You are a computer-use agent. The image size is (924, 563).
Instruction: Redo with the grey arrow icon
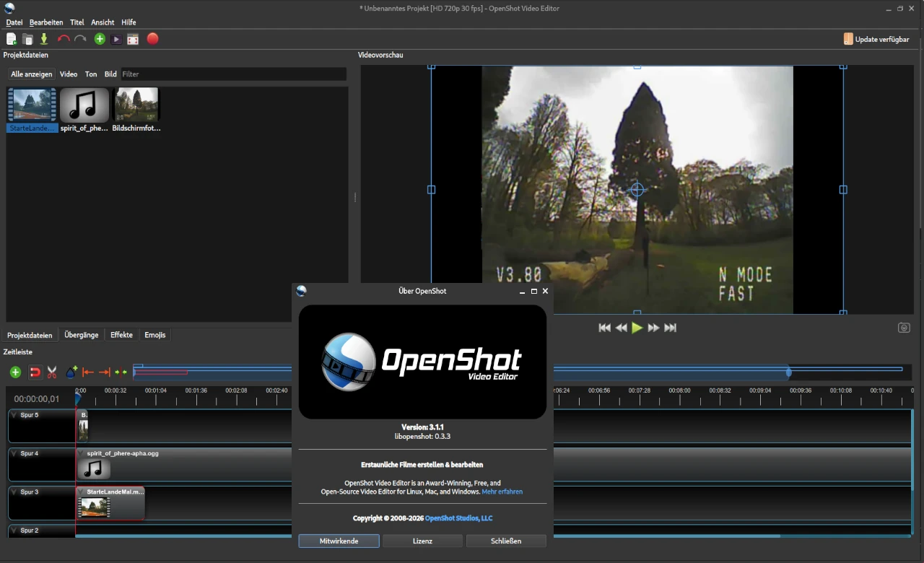click(x=80, y=39)
